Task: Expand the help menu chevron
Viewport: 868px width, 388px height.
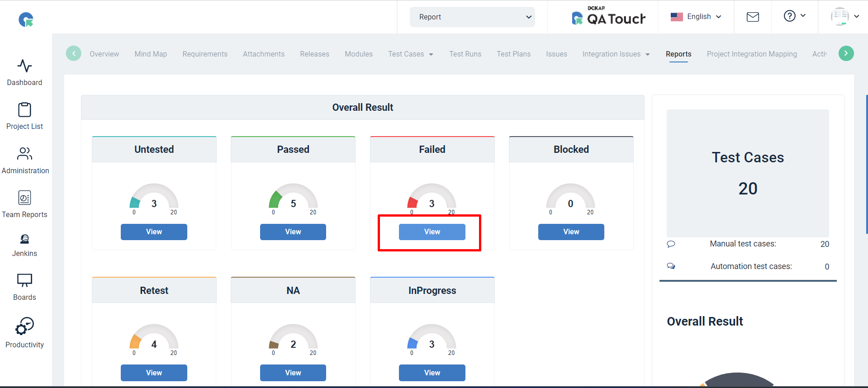Action: [x=803, y=15]
